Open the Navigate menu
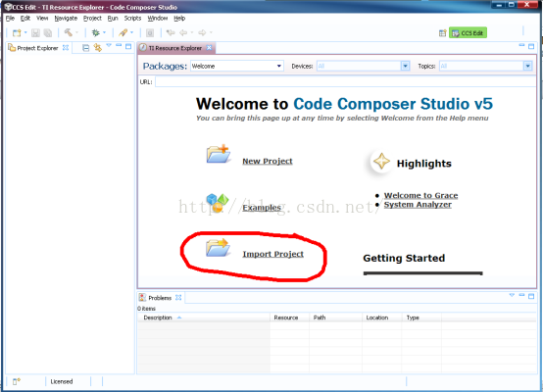543x392 pixels. pyautogui.click(x=66, y=18)
